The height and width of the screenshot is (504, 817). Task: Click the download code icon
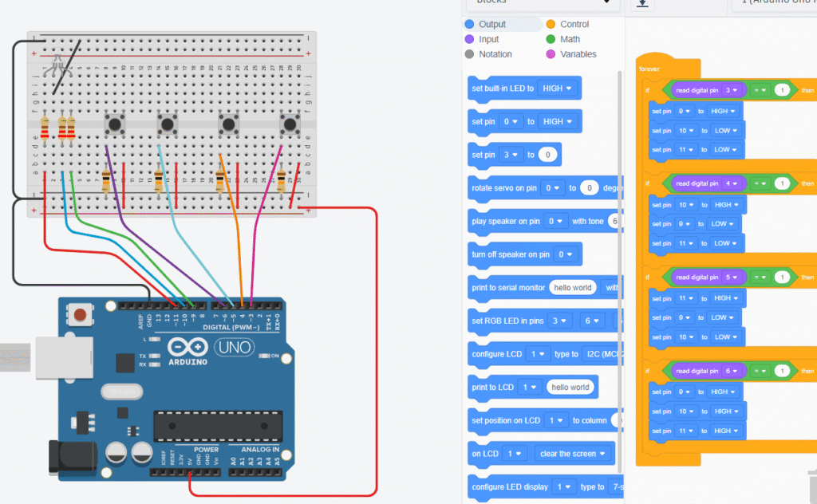[x=640, y=4]
